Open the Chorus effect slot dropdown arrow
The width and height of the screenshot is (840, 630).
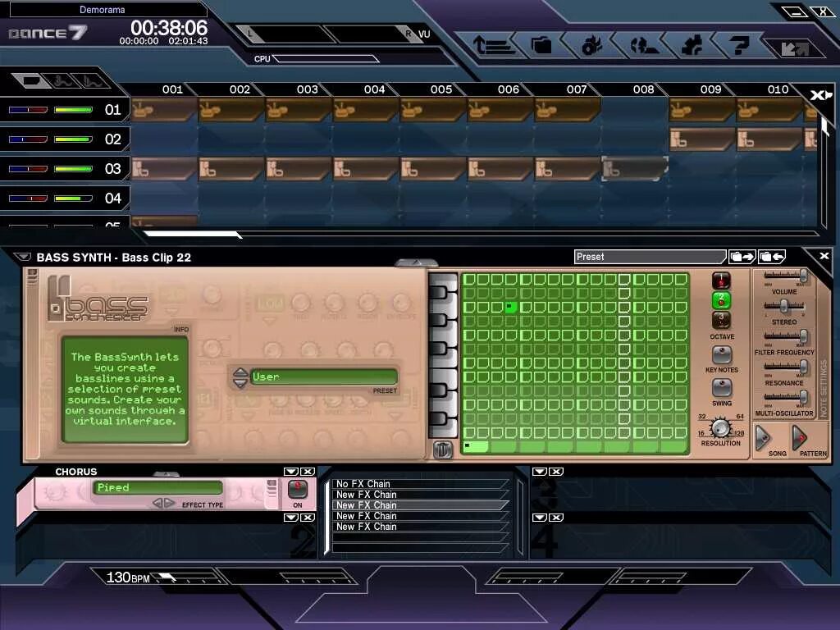tap(291, 472)
